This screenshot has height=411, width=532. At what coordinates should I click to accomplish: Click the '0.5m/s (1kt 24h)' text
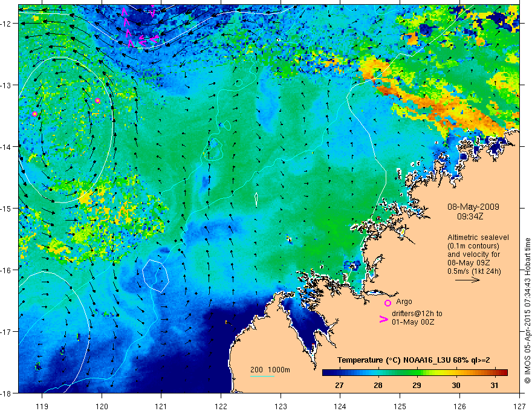(474, 271)
